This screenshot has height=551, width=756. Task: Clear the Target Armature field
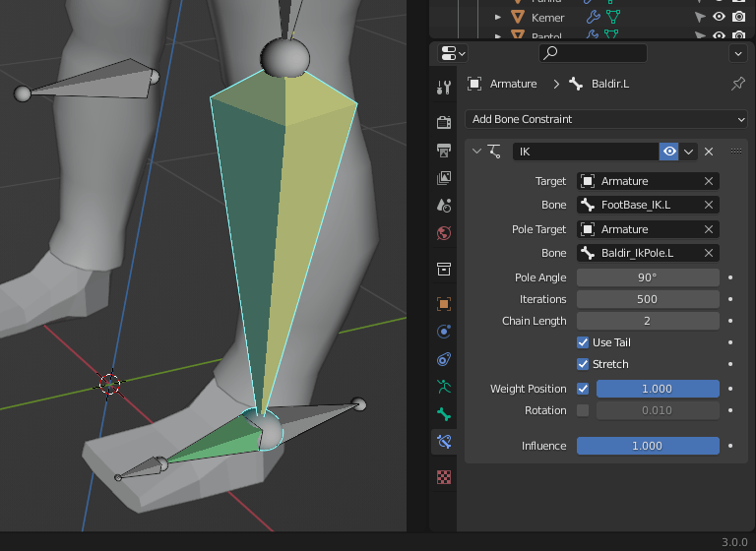tap(709, 181)
